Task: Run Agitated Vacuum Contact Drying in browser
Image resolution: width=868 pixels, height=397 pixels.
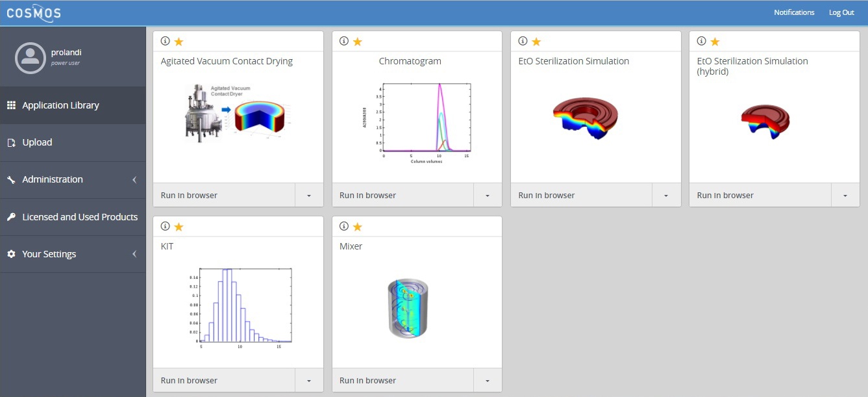Action: (224, 195)
